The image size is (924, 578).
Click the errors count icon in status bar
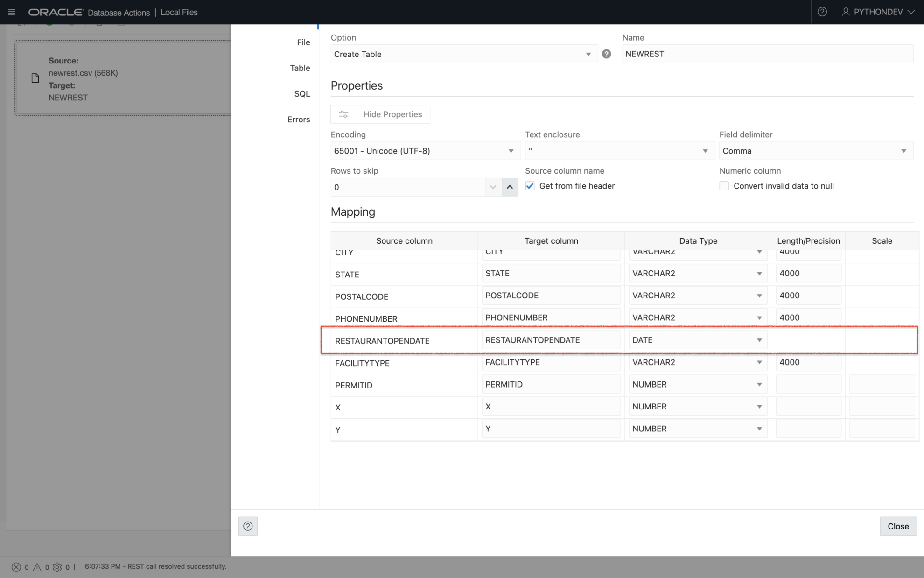pyautogui.click(x=15, y=567)
